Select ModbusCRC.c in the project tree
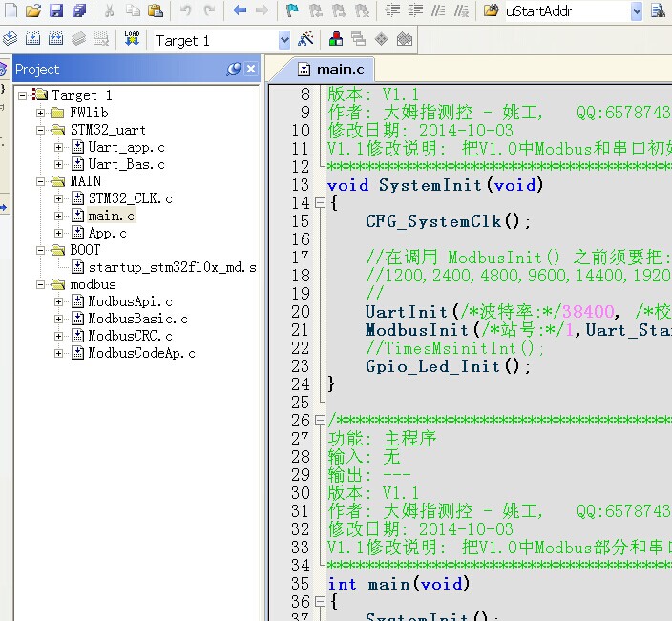The width and height of the screenshot is (672, 621). [130, 336]
